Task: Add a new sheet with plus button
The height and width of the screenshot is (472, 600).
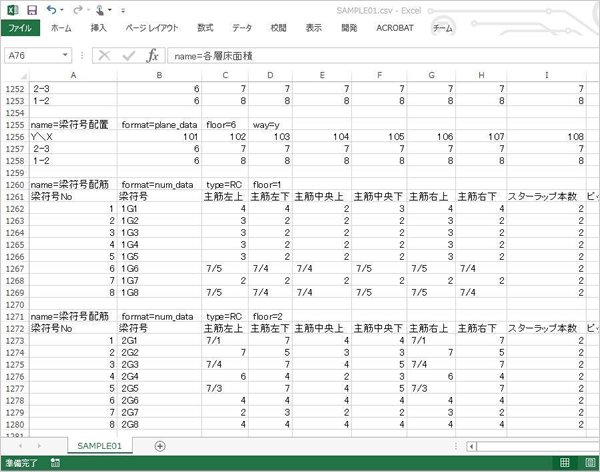Action: [160, 446]
